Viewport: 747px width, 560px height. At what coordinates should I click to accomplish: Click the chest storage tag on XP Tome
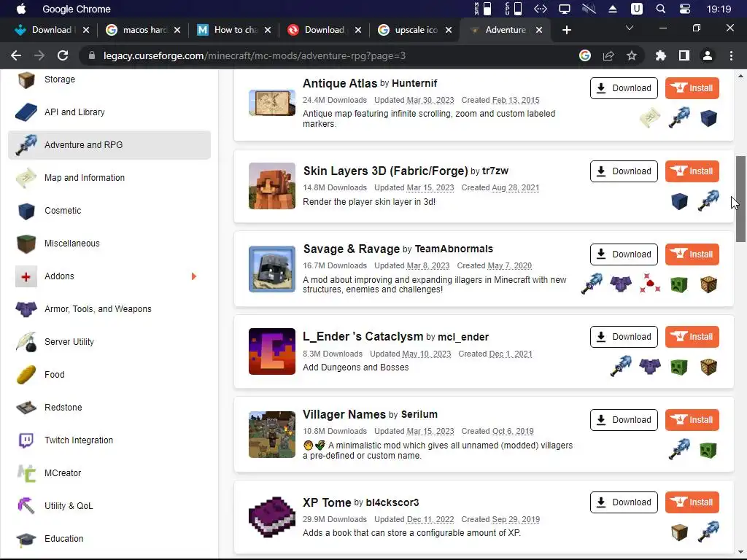679,532
